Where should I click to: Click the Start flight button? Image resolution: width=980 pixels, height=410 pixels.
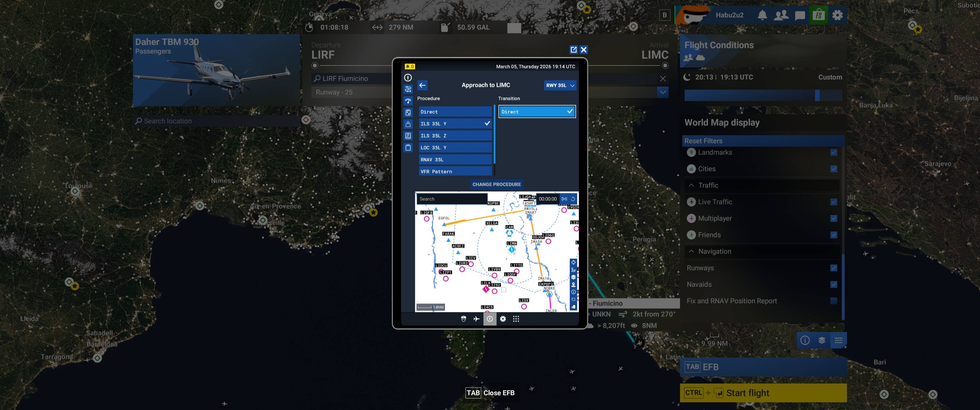[763, 393]
